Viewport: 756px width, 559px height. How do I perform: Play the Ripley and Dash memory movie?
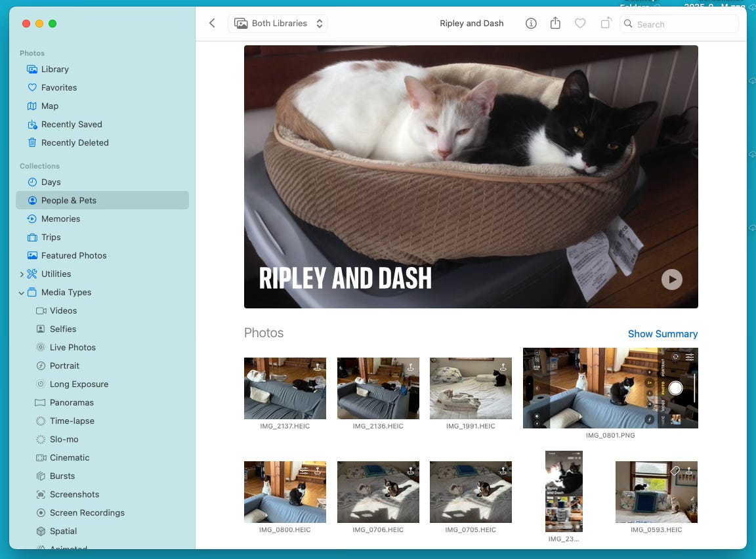point(671,279)
